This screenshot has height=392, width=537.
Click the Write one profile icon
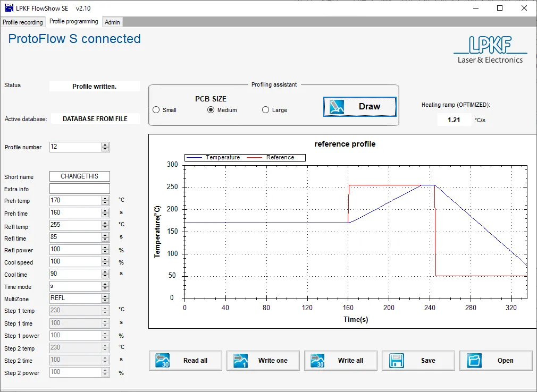(240, 361)
